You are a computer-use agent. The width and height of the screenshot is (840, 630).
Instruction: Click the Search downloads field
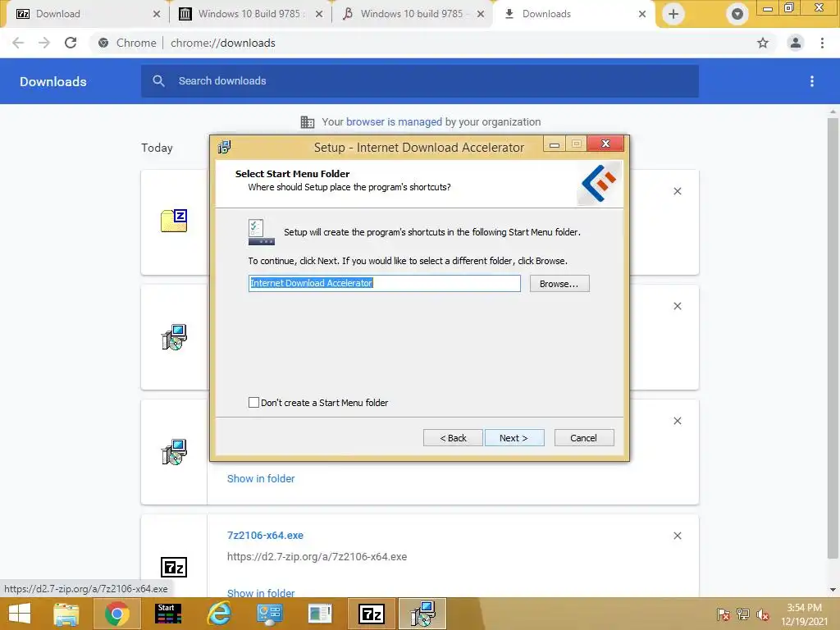(x=420, y=81)
